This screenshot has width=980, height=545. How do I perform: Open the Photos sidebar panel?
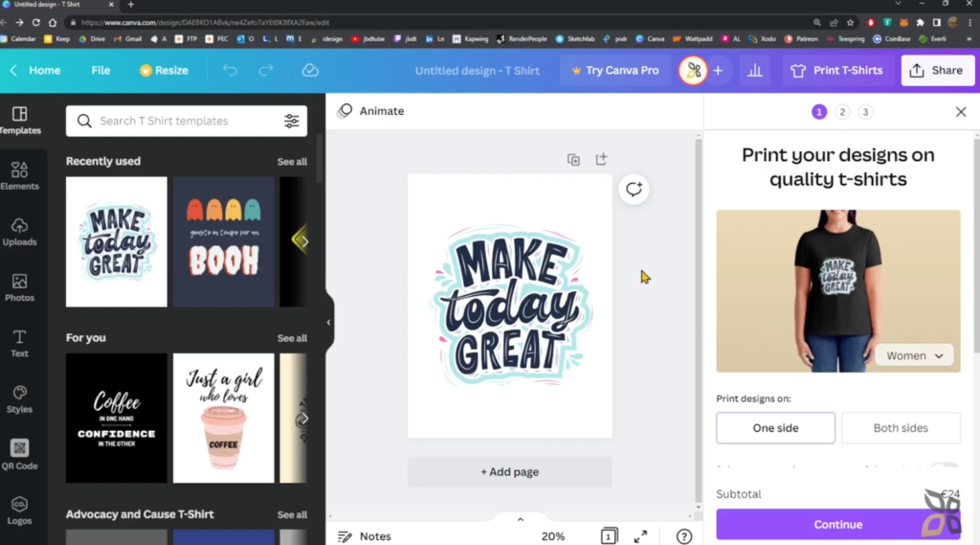20,287
